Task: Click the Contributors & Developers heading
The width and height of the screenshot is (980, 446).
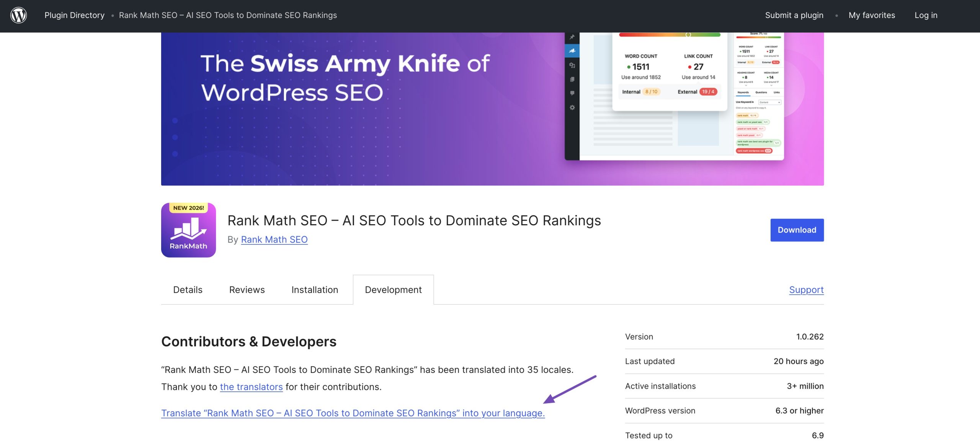Action: (249, 342)
